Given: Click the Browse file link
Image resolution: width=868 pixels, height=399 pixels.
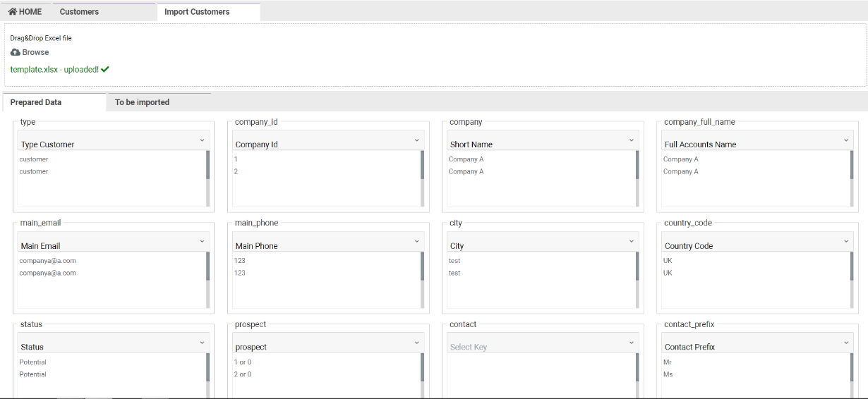Looking at the screenshot, I should click(x=35, y=52).
